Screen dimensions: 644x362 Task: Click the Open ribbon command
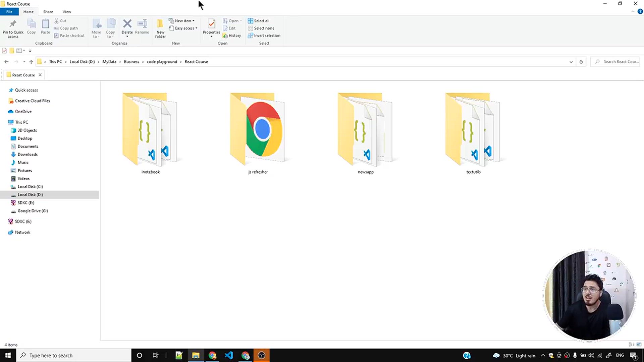pyautogui.click(x=232, y=21)
